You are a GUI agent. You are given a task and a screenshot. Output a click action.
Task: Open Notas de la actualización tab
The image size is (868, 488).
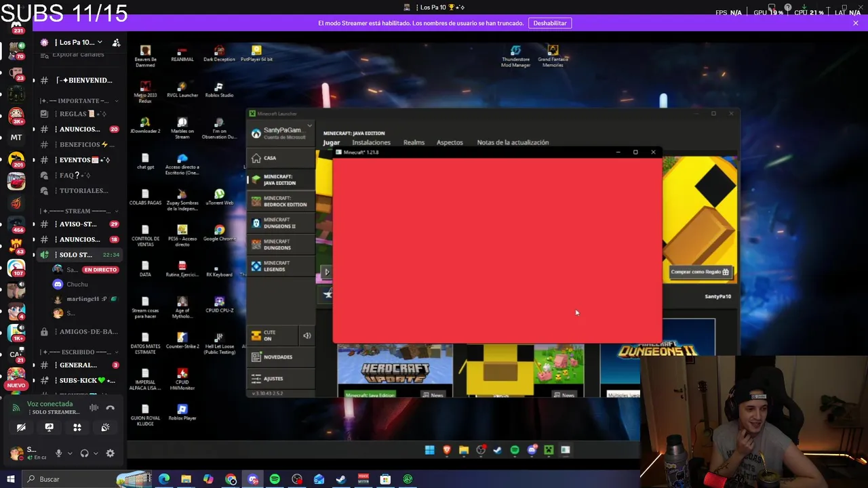[513, 142]
